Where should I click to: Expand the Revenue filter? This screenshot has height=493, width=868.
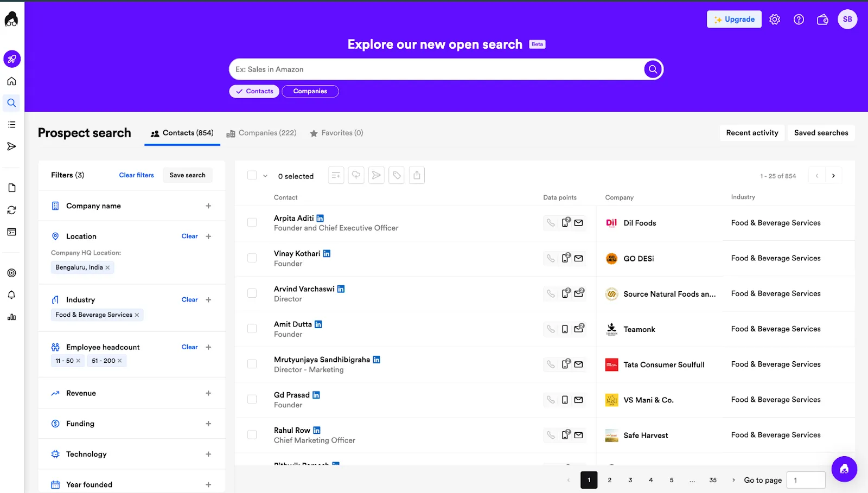(x=208, y=393)
